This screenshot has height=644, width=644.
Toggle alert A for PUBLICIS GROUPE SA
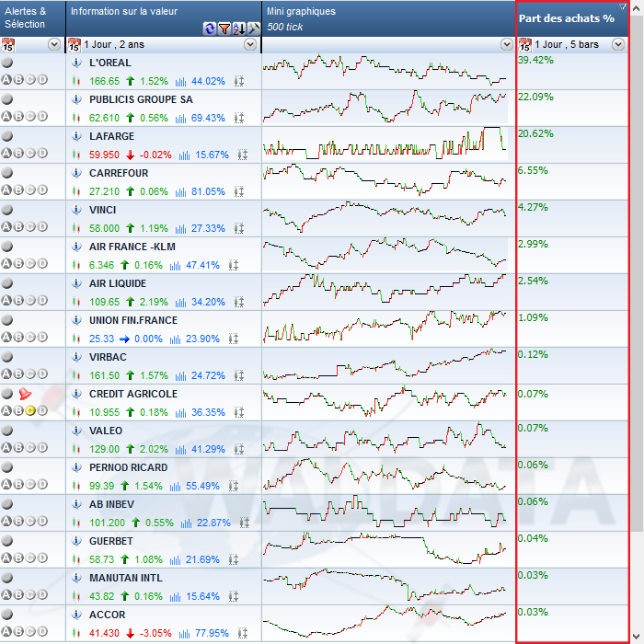(x=6, y=116)
